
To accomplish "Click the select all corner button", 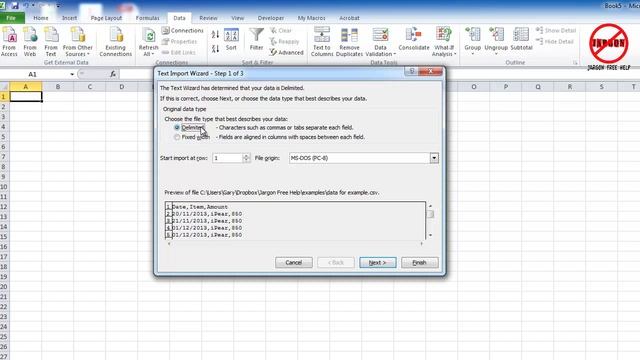I will point(4,87).
